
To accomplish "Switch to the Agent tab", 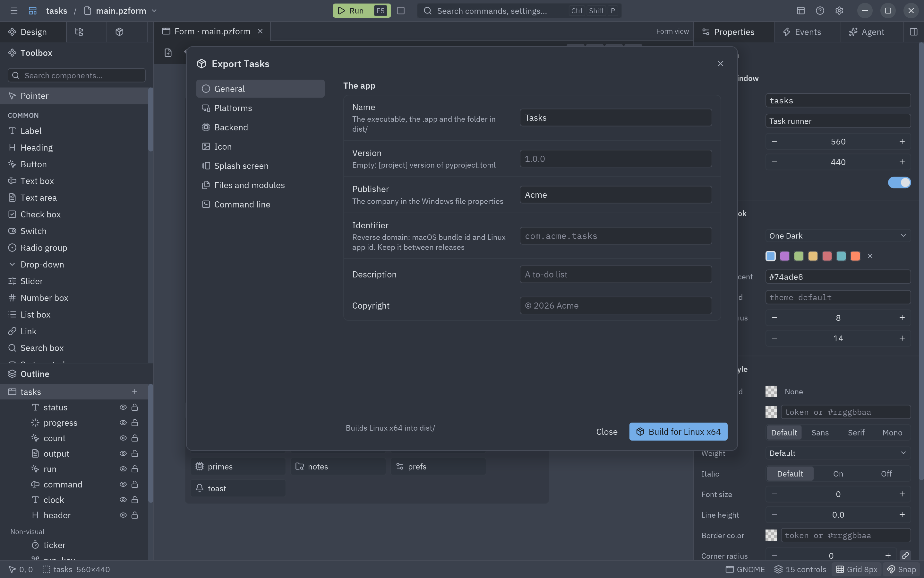I will point(872,32).
